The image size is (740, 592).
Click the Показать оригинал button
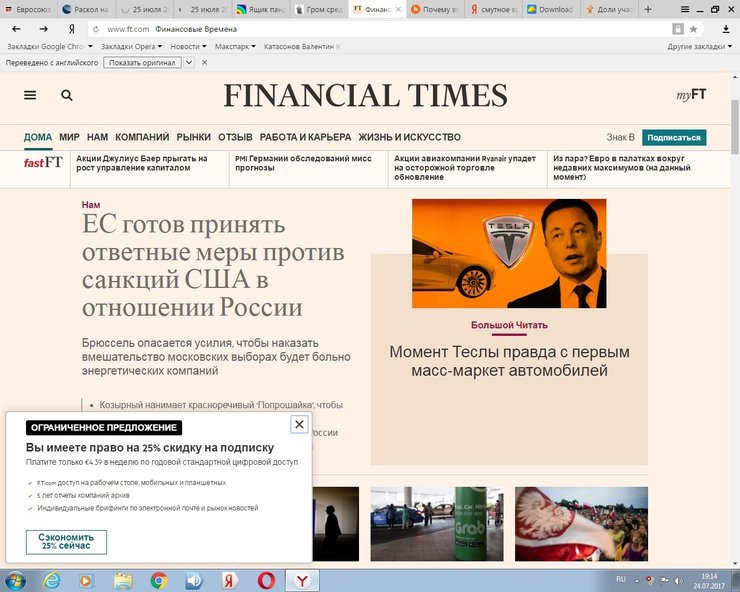[141, 62]
